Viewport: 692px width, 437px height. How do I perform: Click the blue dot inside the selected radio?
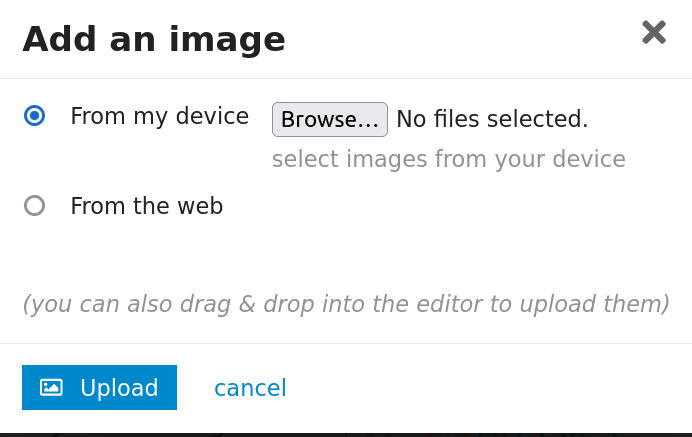[x=35, y=116]
